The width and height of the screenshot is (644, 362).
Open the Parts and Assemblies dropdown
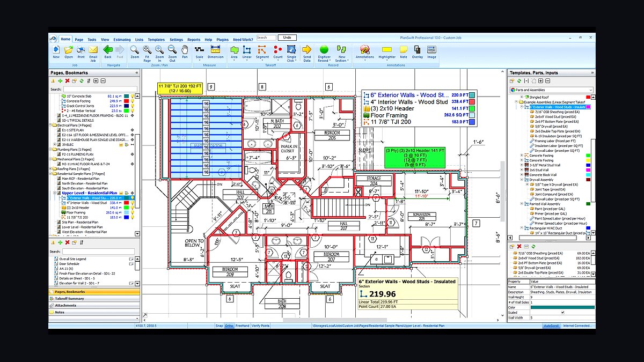point(590,90)
